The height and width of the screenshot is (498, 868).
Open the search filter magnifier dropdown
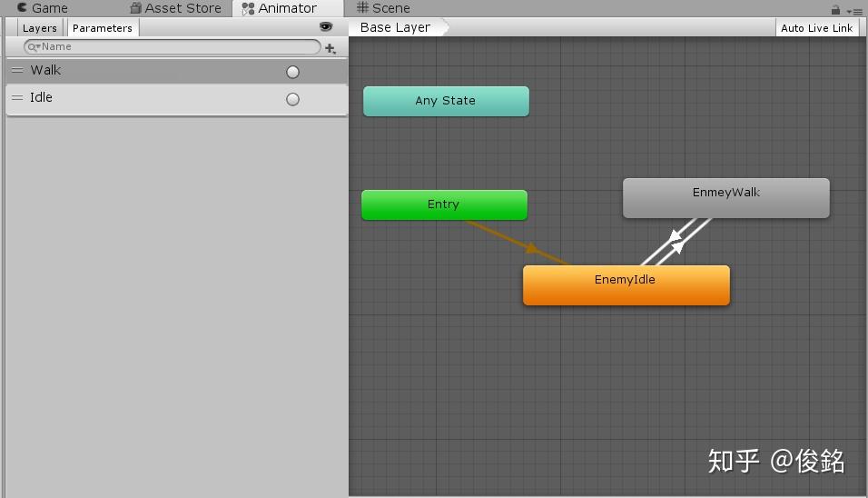click(x=34, y=47)
